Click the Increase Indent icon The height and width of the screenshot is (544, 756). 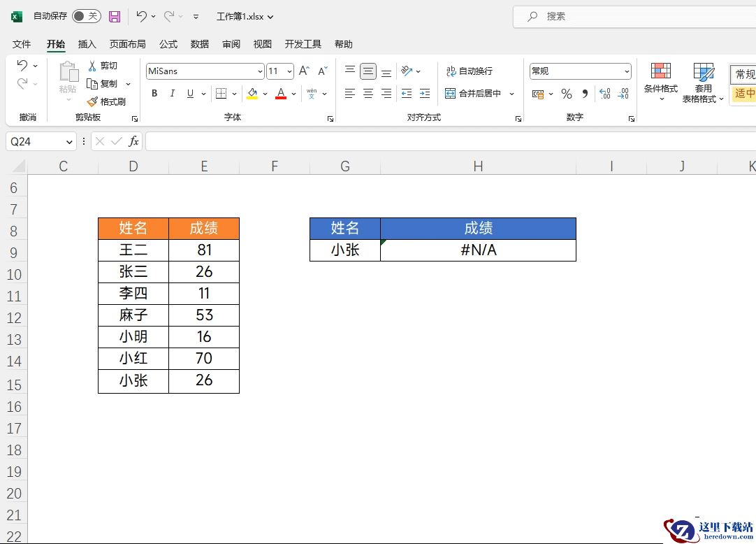[425, 93]
